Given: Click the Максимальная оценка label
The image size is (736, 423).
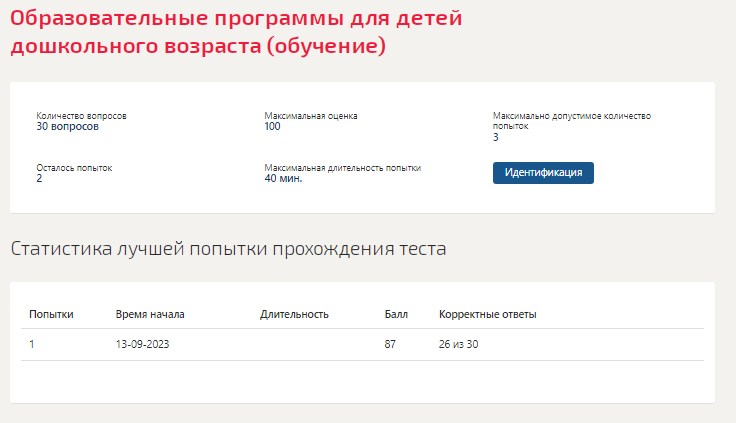Looking at the screenshot, I should click(311, 115).
